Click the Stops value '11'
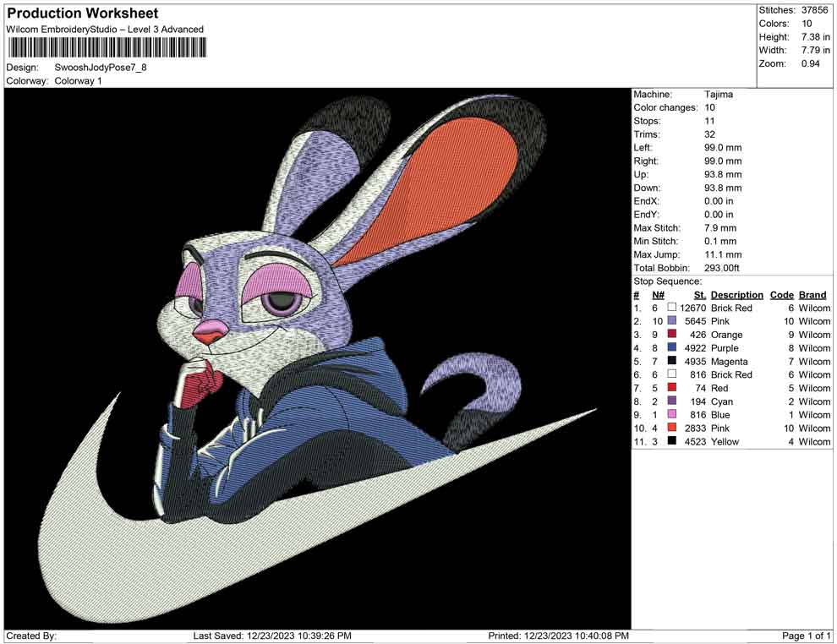Image resolution: width=837 pixels, height=644 pixels. [709, 121]
